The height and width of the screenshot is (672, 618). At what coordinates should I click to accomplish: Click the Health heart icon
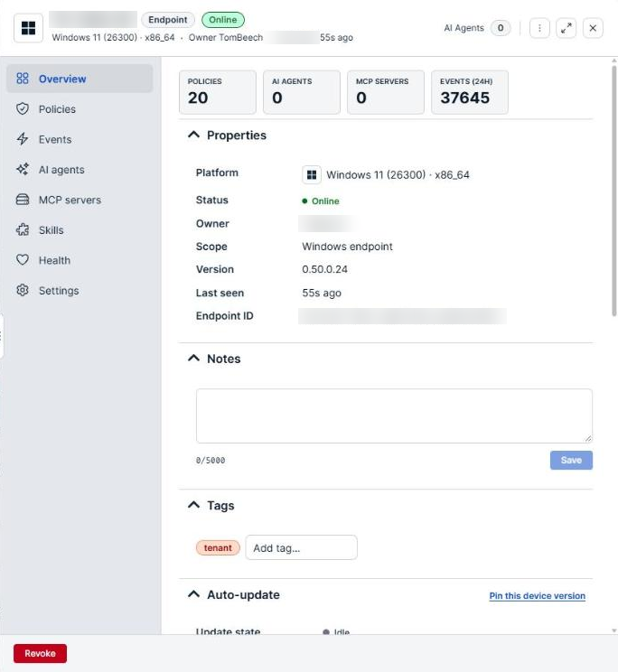23,260
